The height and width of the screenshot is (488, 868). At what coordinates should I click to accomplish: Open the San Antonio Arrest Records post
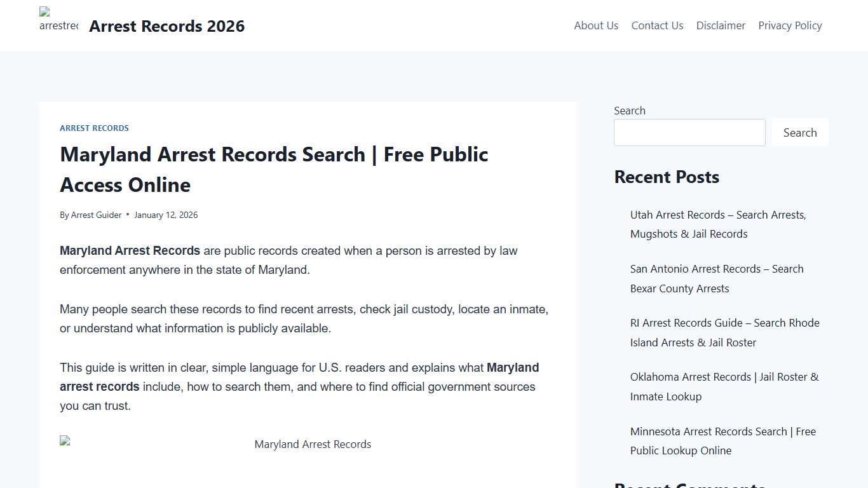click(x=717, y=278)
